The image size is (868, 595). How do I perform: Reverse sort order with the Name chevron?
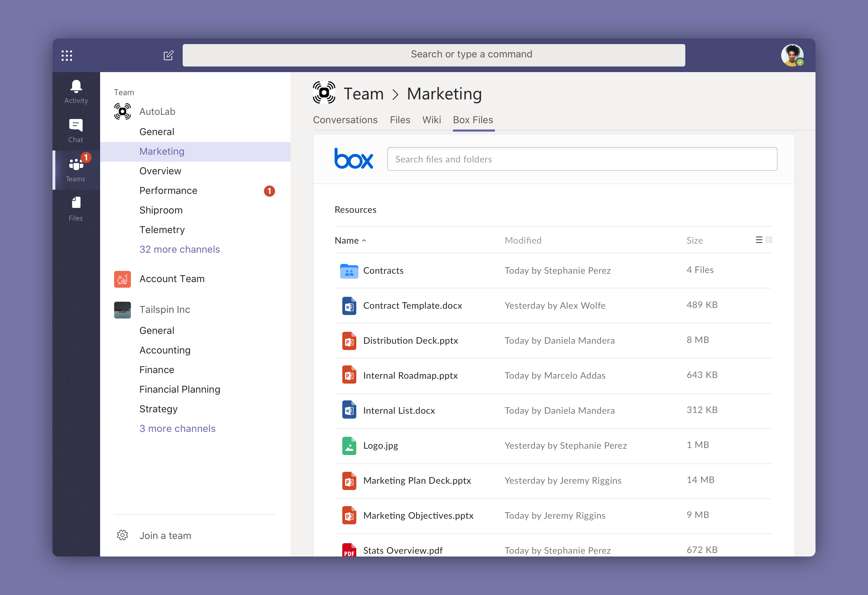click(x=363, y=240)
